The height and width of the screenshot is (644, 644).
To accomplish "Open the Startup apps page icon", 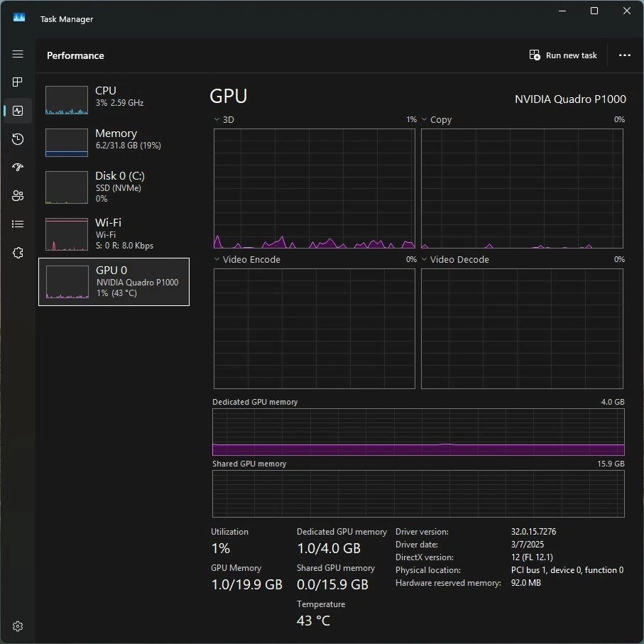I will 18,168.
